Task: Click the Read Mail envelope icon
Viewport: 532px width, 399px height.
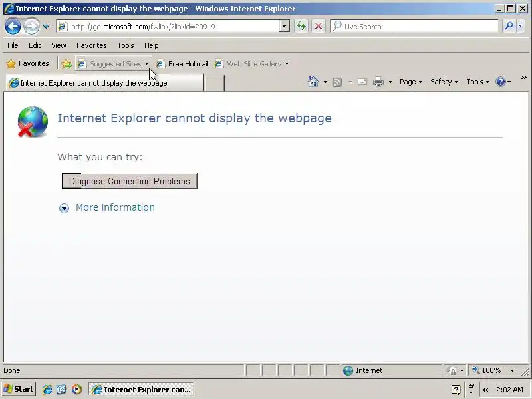Action: coord(362,82)
